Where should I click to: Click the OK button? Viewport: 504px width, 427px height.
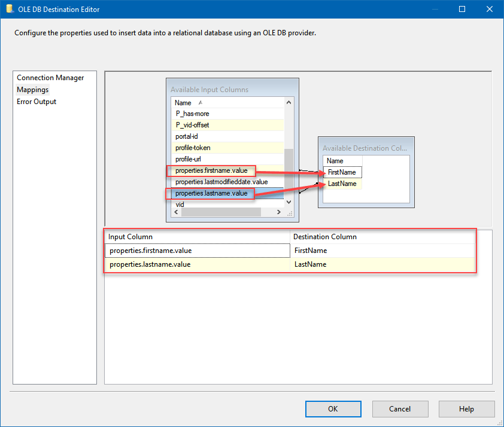click(x=333, y=408)
